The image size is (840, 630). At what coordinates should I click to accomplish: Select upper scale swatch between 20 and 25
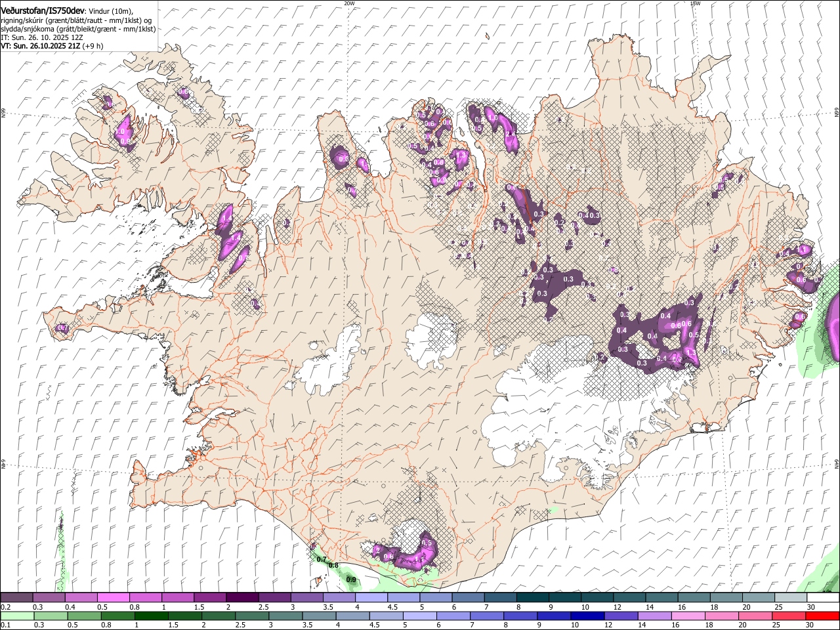click(x=759, y=598)
